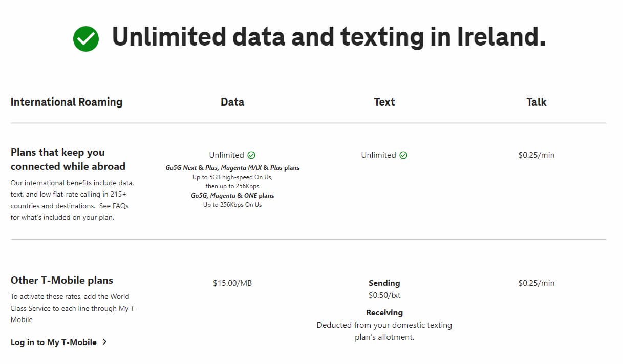Click the verification icon in the Data column

251,155
